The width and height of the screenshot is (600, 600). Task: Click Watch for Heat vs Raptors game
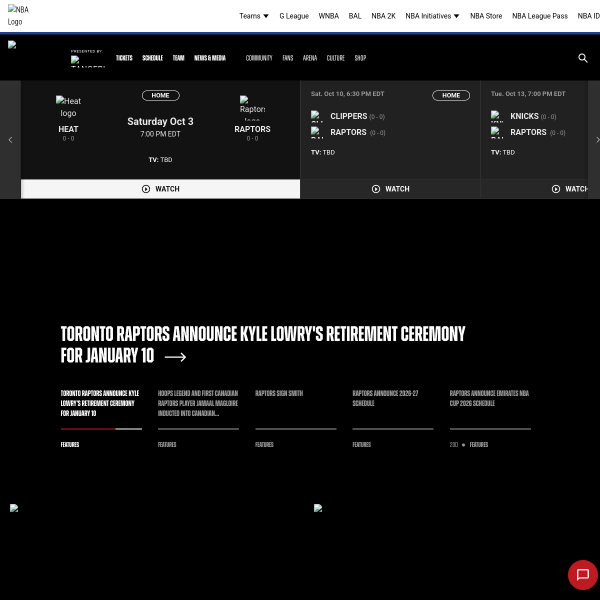tap(160, 189)
